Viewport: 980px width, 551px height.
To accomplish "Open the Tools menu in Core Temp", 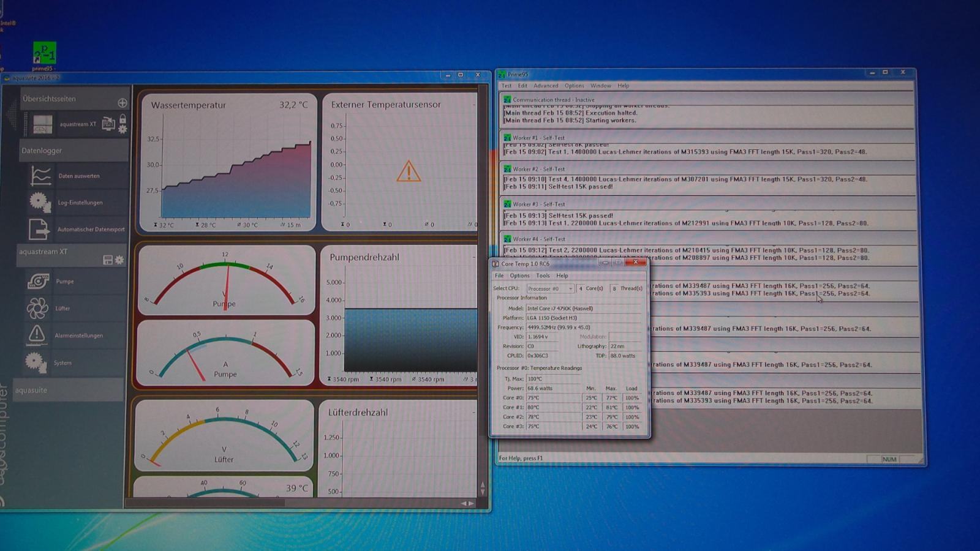I will pos(543,275).
